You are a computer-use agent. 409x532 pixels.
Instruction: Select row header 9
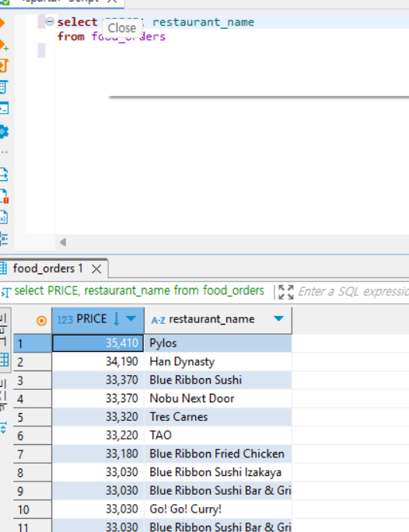click(x=33, y=491)
